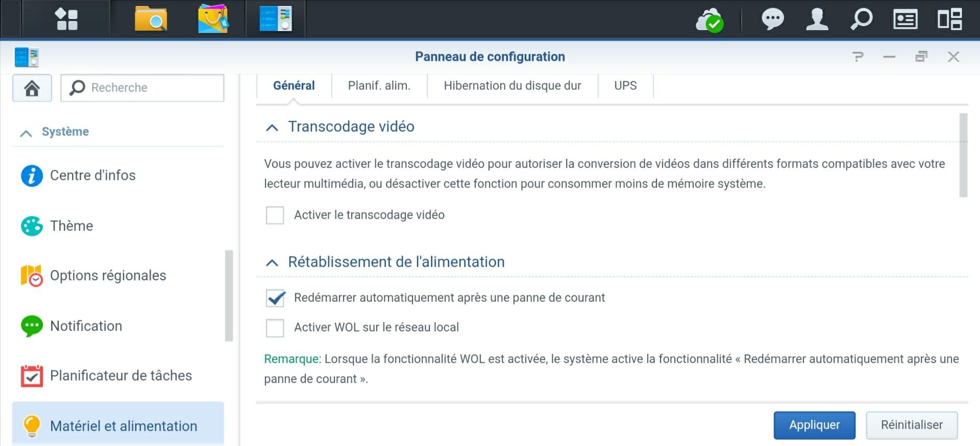
Task: Open Hibernation du disque dur tab
Action: pyautogui.click(x=512, y=86)
